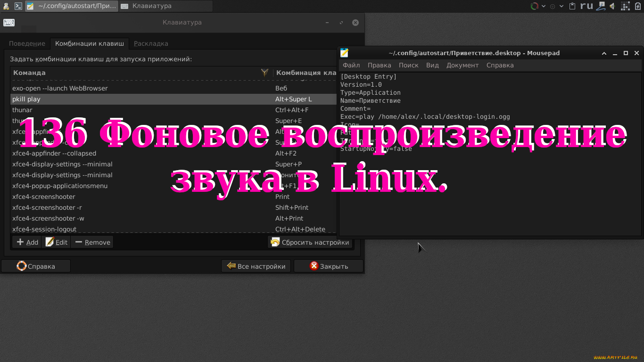The width and height of the screenshot is (644, 362).
Task: Click the Exec=play line in Mousepad
Action: tap(425, 116)
